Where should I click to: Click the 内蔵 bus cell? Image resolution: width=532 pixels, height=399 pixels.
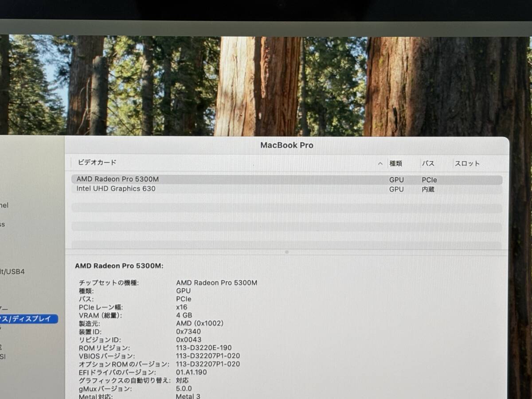[x=428, y=189]
